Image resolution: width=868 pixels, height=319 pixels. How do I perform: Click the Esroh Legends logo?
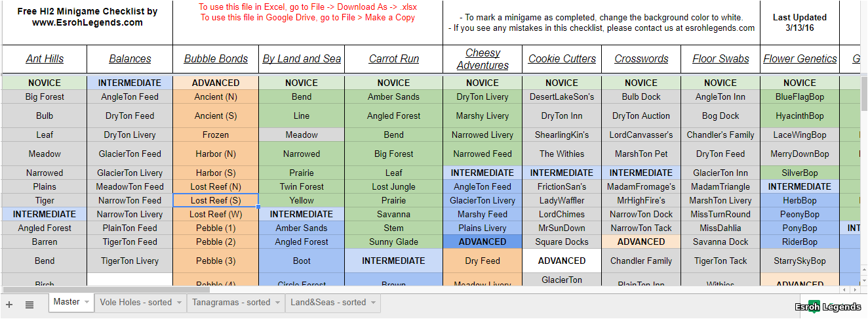pyautogui.click(x=828, y=307)
